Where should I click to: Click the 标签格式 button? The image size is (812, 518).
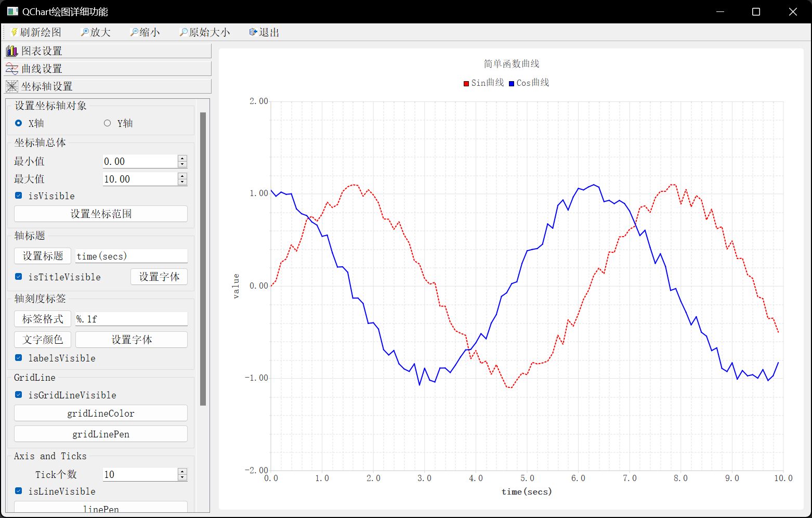pos(43,319)
